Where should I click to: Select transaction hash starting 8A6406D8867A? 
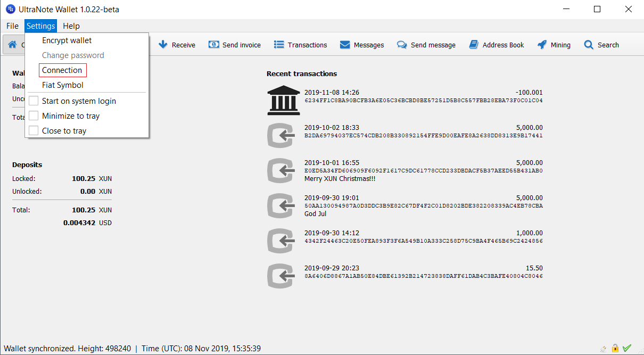(x=424, y=276)
